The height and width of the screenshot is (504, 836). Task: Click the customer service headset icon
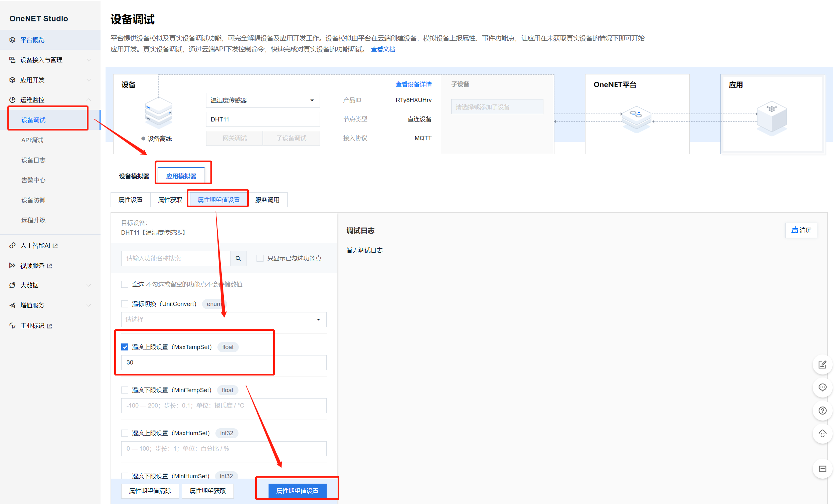point(822,434)
